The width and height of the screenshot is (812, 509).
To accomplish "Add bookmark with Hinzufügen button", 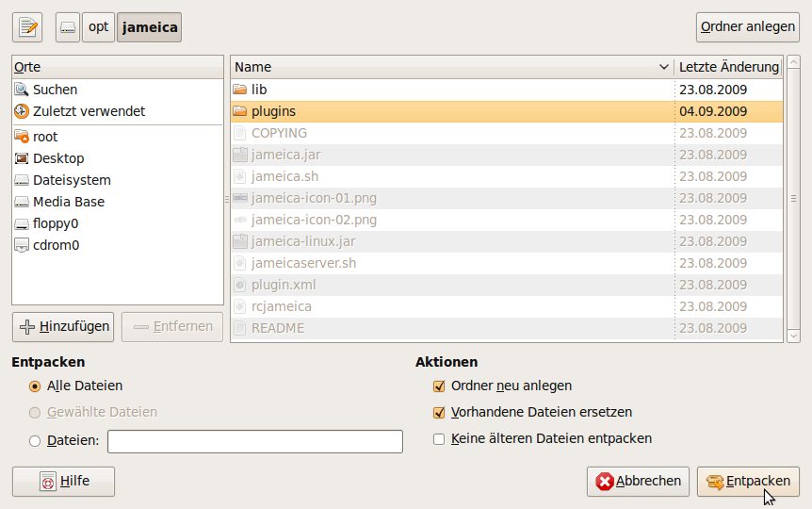I will pos(63,327).
